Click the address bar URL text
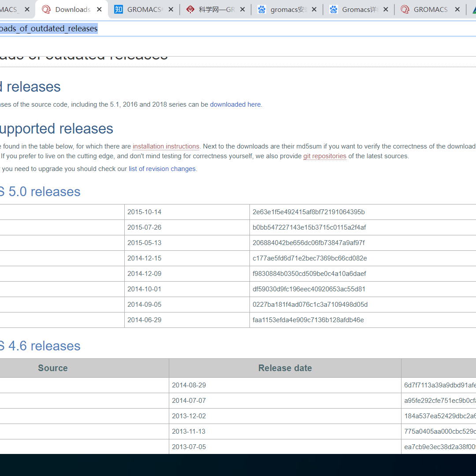The image size is (476, 476). click(48, 29)
